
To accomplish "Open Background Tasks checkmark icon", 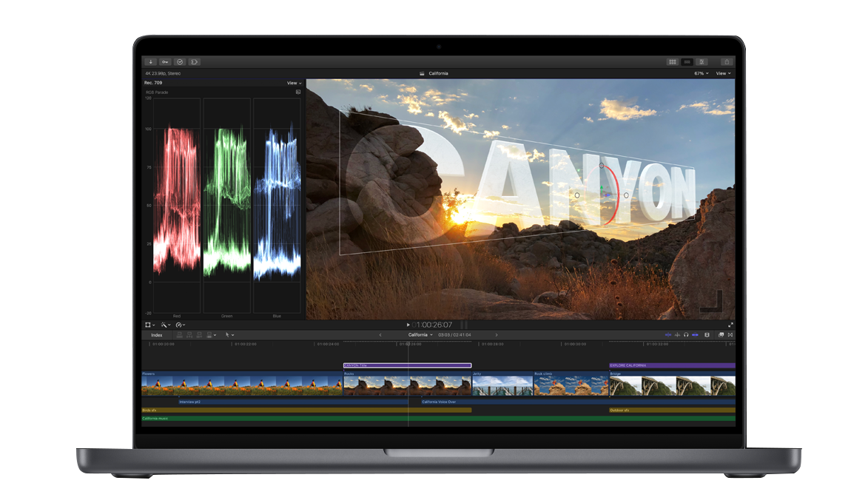I will click(180, 62).
